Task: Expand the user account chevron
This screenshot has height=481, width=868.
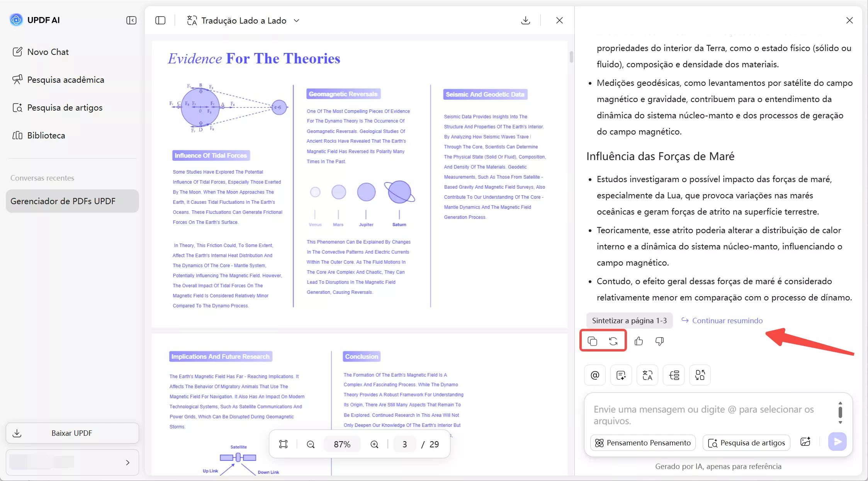Action: tap(127, 462)
